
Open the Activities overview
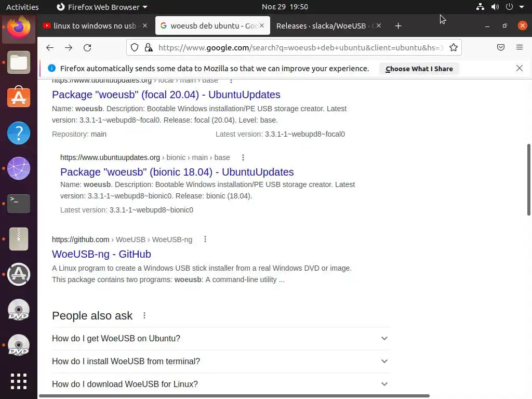coord(22,7)
